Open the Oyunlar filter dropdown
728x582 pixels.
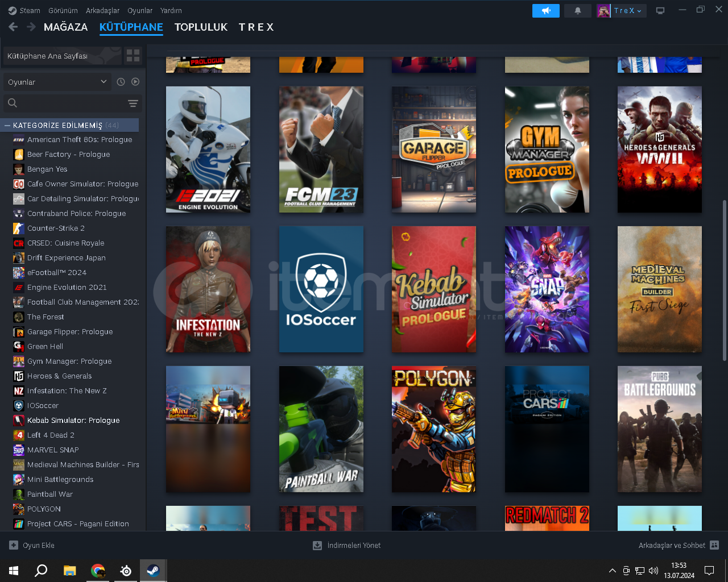coord(57,82)
